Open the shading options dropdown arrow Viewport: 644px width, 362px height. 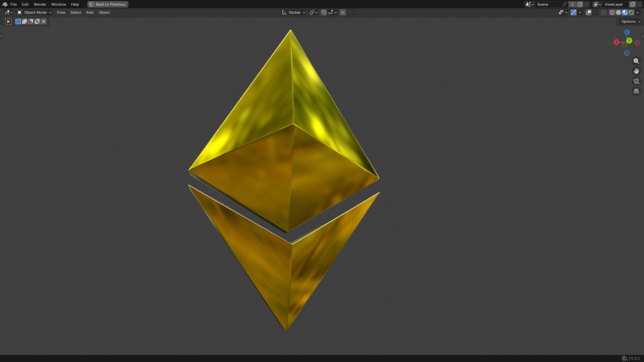[638, 12]
